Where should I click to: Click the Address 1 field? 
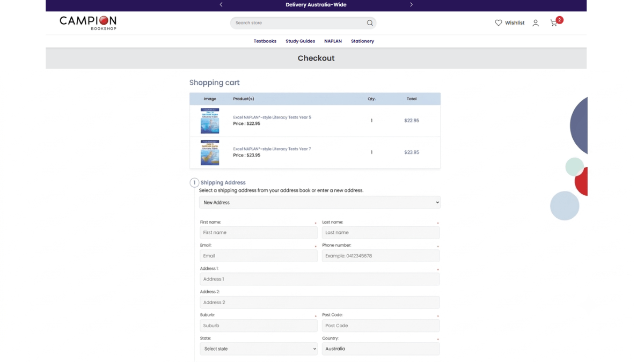320,279
